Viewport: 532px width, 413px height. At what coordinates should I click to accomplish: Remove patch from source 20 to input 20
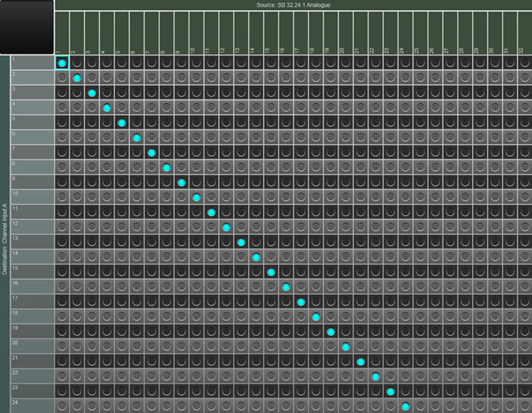pos(346,347)
